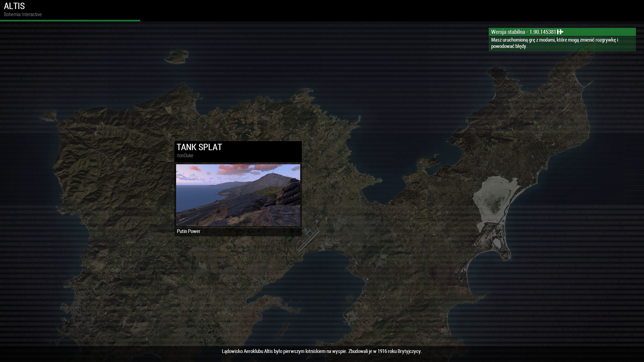
Task: Click the ALTIS map title
Action: [x=14, y=6]
